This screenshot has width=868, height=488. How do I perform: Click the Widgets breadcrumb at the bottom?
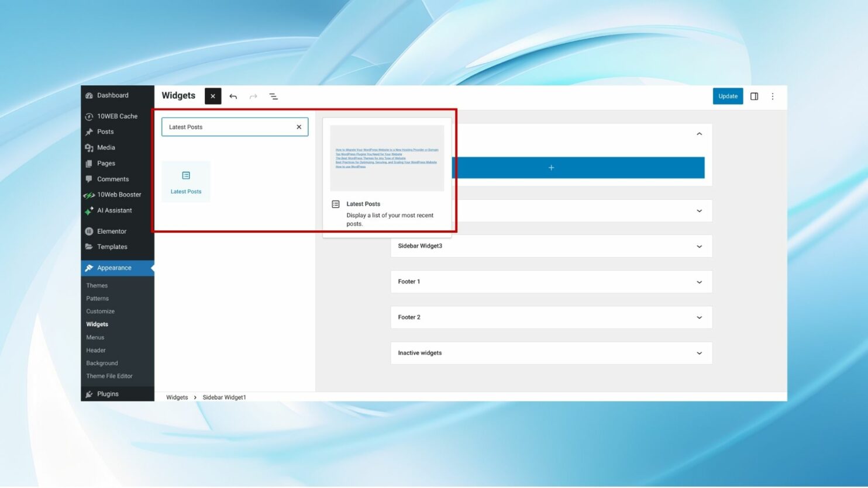pos(177,397)
